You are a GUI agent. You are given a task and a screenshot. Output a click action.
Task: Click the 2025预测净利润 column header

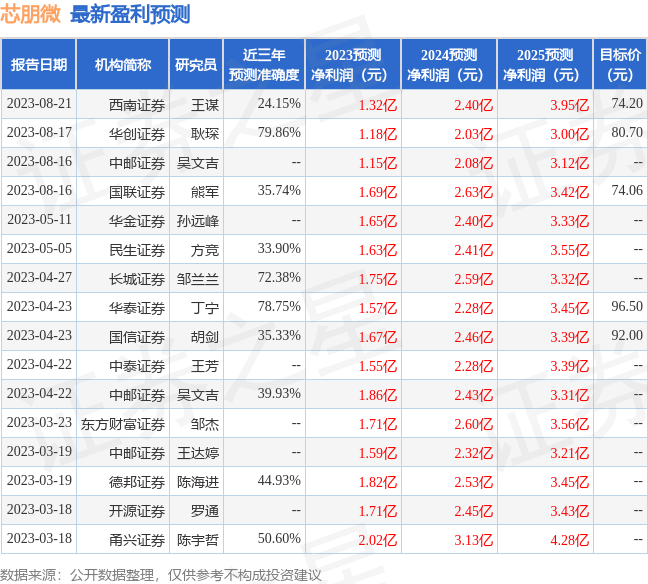click(x=545, y=64)
